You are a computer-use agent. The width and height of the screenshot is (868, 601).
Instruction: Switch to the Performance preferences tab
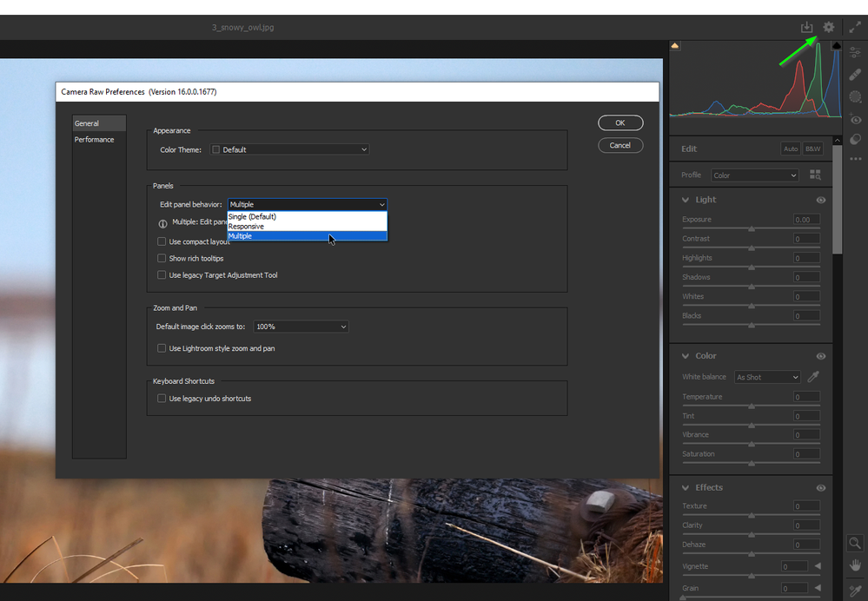pos(94,140)
